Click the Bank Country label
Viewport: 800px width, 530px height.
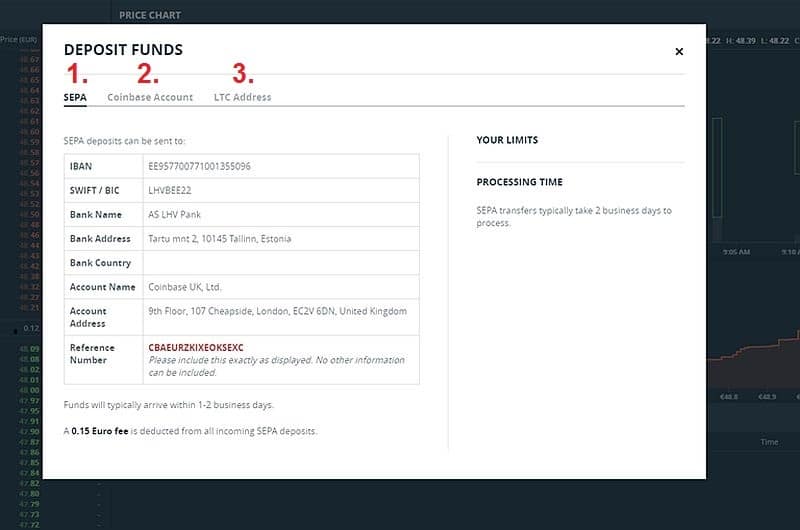(x=101, y=263)
